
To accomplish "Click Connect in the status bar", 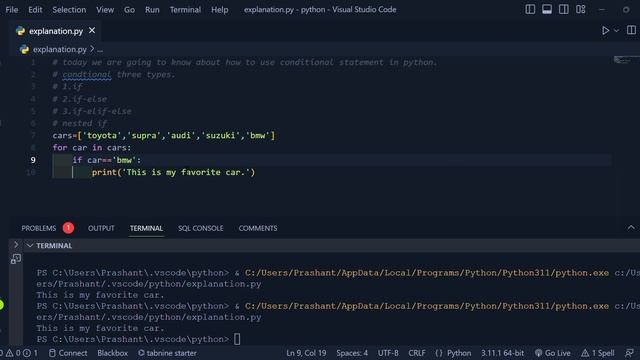I will point(68,353).
